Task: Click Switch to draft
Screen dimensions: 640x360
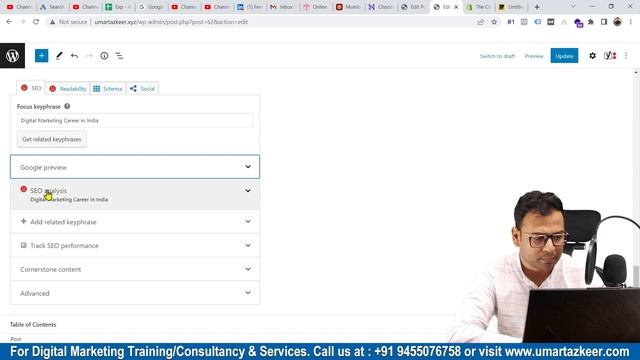Action: (497, 56)
